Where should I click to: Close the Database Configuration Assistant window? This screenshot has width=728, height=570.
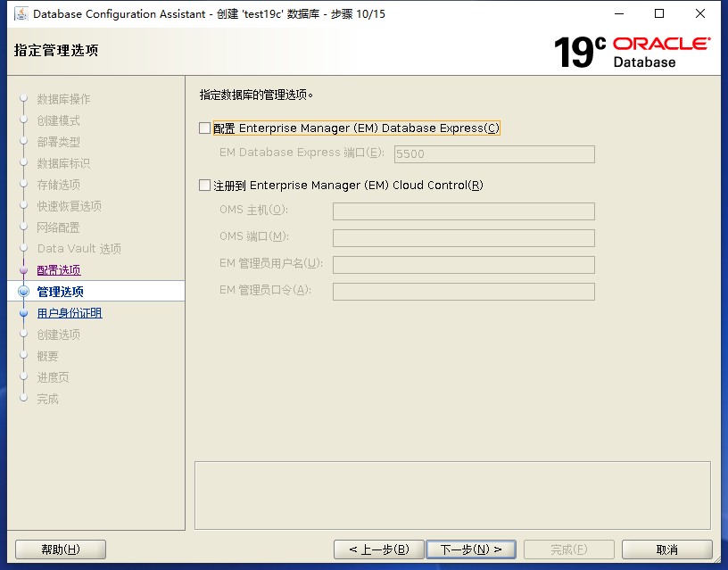tap(700, 14)
